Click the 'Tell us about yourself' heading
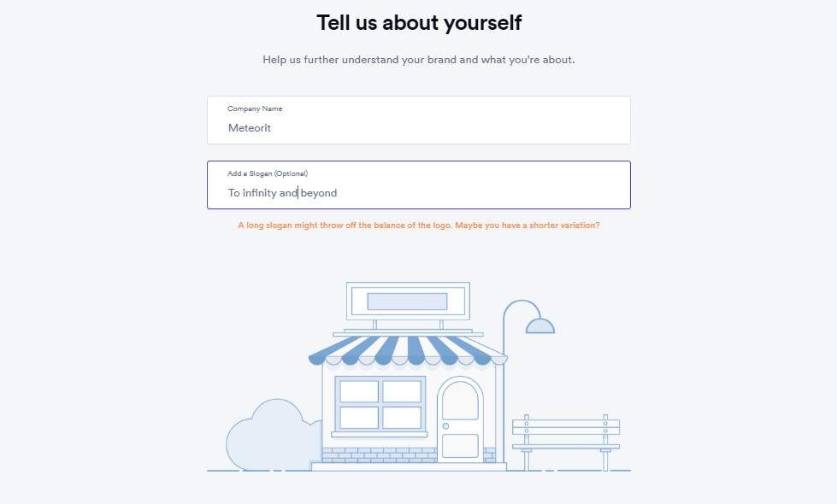Screen dimensions: 837x504 (419, 23)
